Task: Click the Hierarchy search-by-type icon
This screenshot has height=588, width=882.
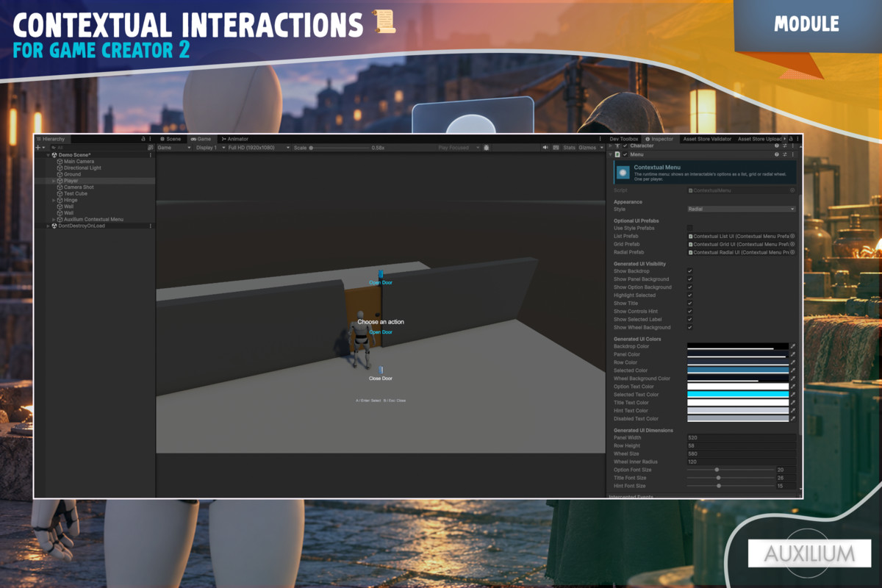Action: click(x=151, y=148)
